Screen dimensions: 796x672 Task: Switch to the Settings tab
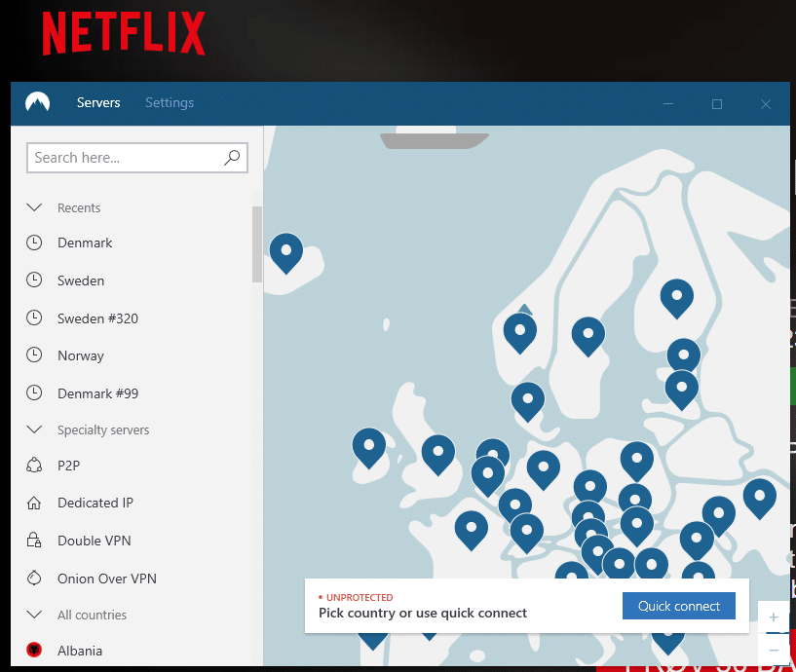point(170,103)
